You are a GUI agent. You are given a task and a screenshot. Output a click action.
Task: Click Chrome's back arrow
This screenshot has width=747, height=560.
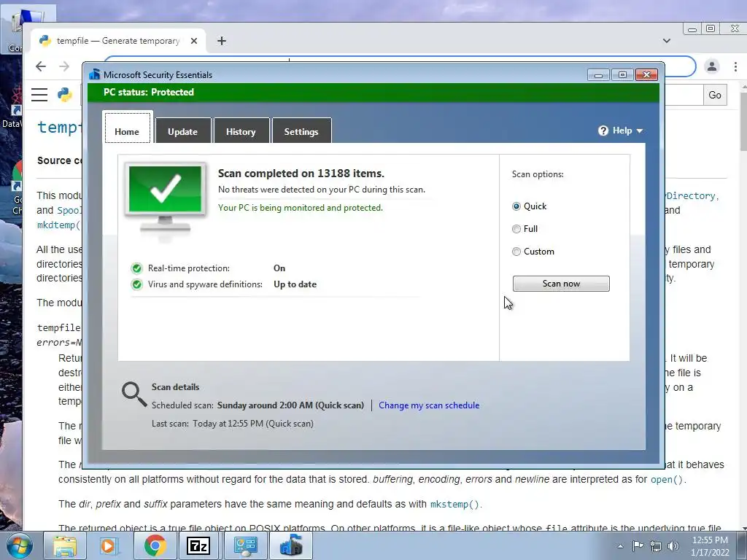pos(41,66)
